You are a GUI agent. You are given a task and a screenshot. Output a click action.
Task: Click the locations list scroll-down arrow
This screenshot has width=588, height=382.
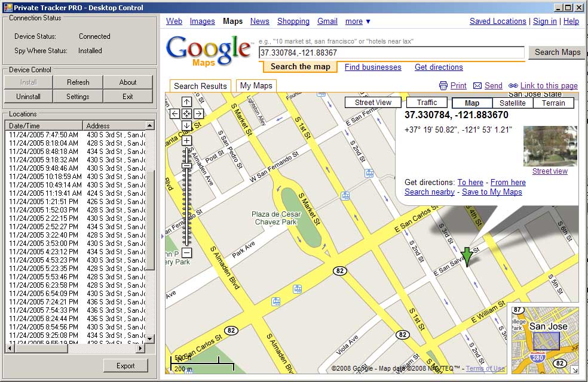(x=150, y=338)
